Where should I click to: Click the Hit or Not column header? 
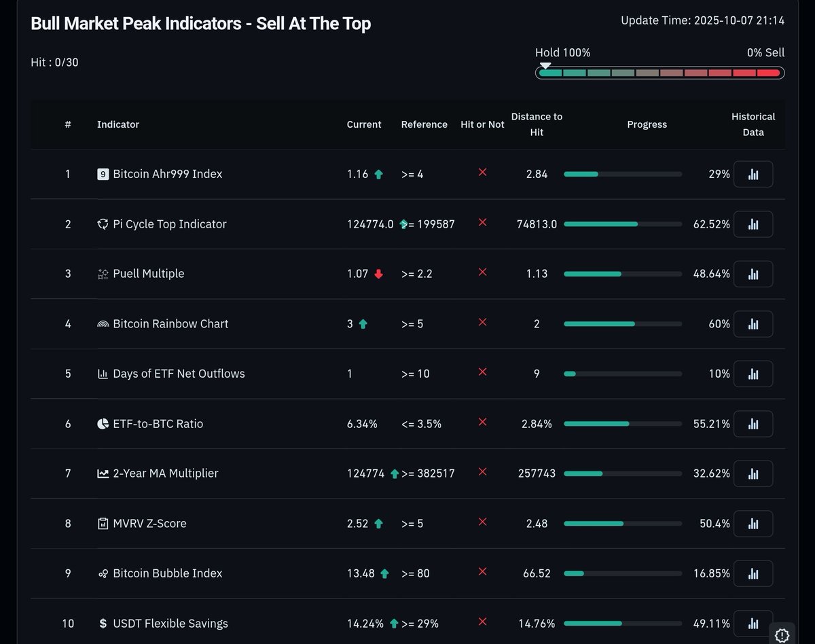(482, 124)
